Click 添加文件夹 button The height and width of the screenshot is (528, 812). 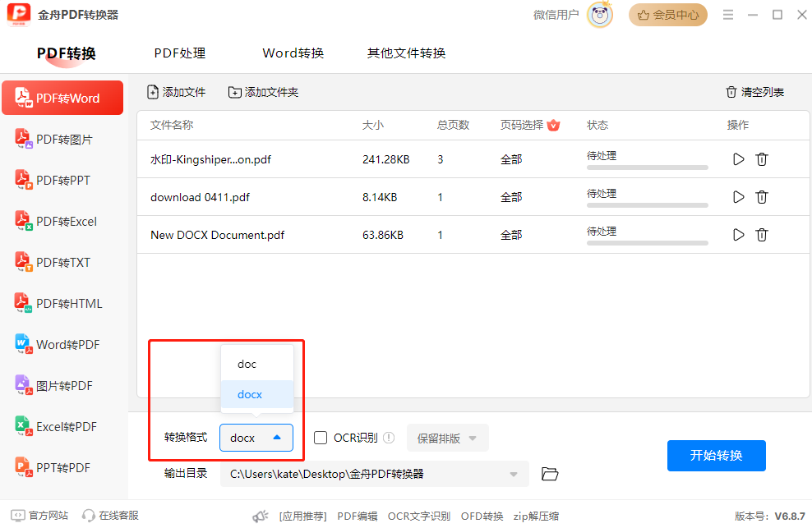click(x=263, y=92)
